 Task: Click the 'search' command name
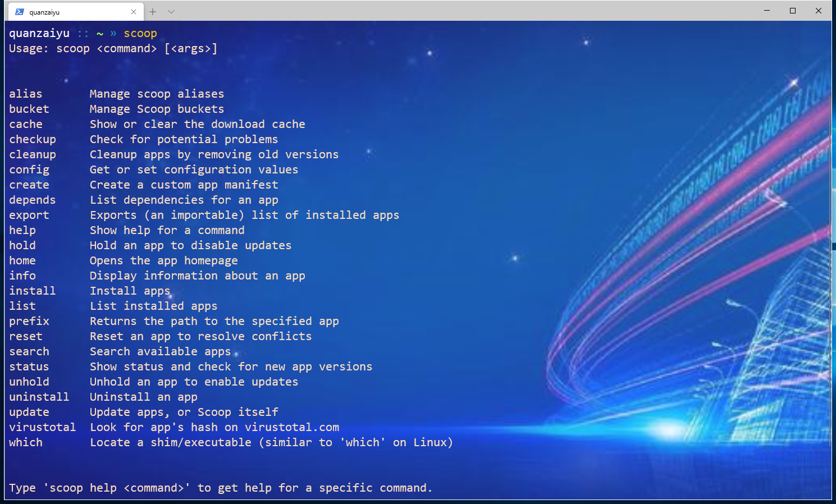pyautogui.click(x=29, y=351)
